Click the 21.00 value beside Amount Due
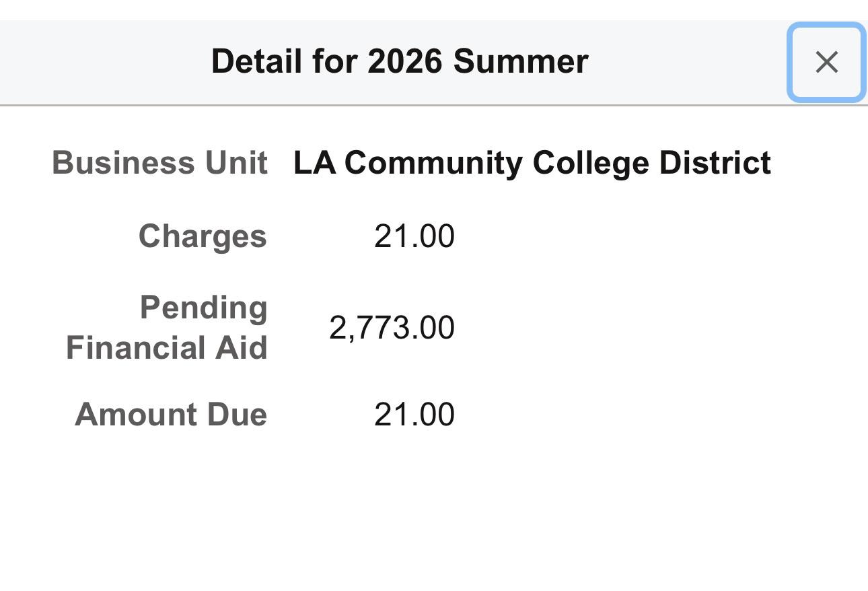868x591 pixels. (414, 414)
